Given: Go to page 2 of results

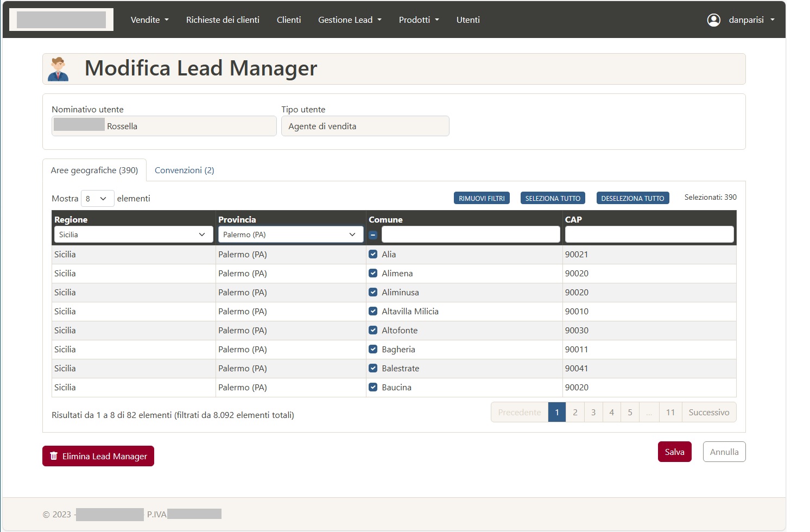Looking at the screenshot, I should pyautogui.click(x=575, y=413).
